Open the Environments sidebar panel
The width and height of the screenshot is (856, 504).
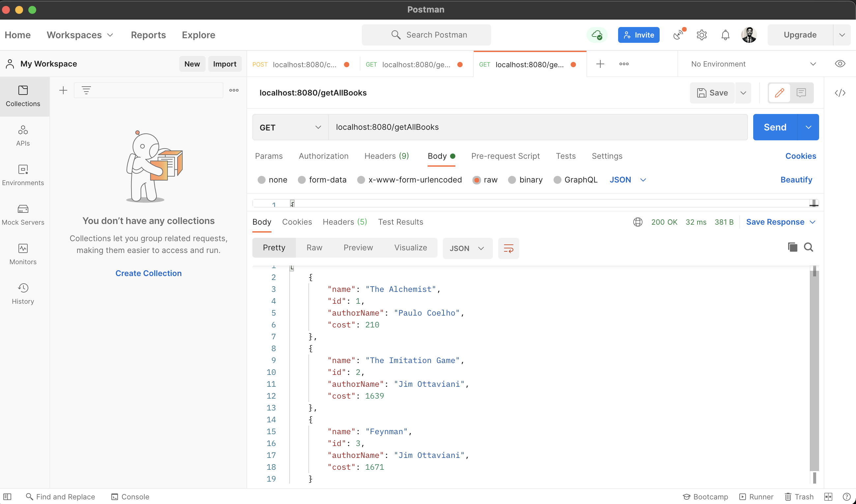23,175
